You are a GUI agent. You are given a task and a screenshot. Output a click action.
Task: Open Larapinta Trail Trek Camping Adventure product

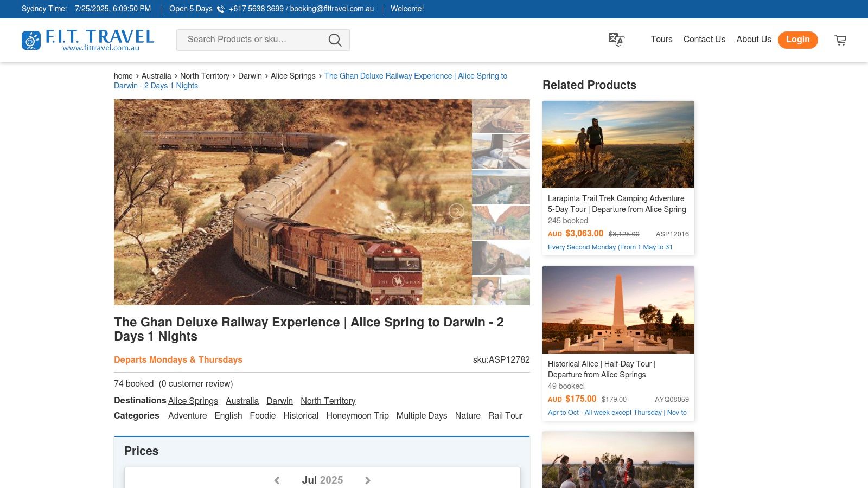(x=616, y=204)
